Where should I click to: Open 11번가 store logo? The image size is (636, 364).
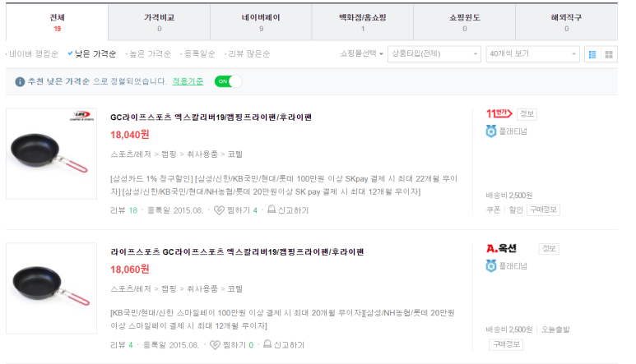499,113
